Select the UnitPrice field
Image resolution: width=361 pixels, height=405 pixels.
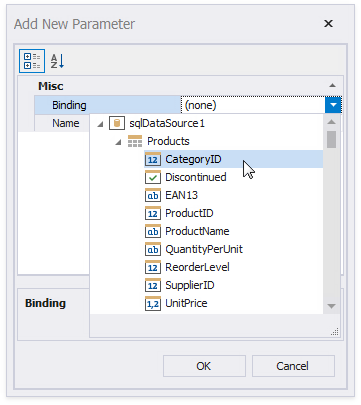[x=186, y=303]
